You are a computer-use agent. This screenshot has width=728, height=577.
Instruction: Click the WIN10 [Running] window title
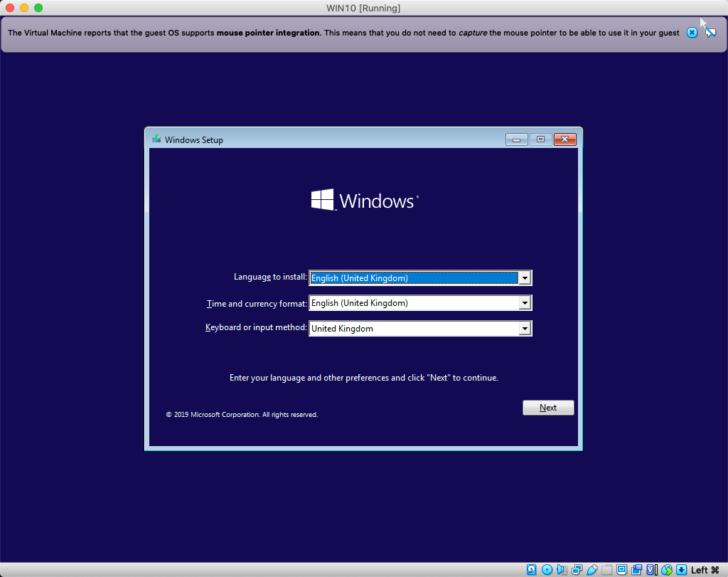click(x=363, y=8)
